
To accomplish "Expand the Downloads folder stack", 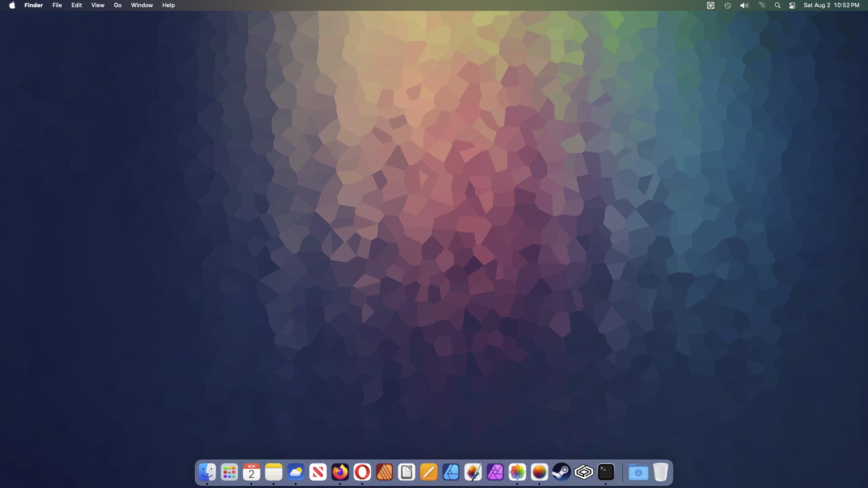I will 638,472.
